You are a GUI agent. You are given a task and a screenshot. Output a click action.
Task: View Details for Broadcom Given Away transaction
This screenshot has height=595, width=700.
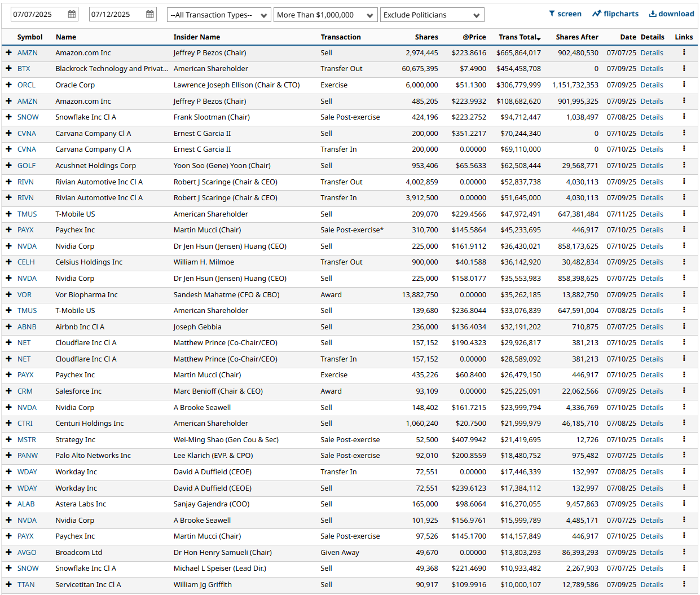point(652,552)
